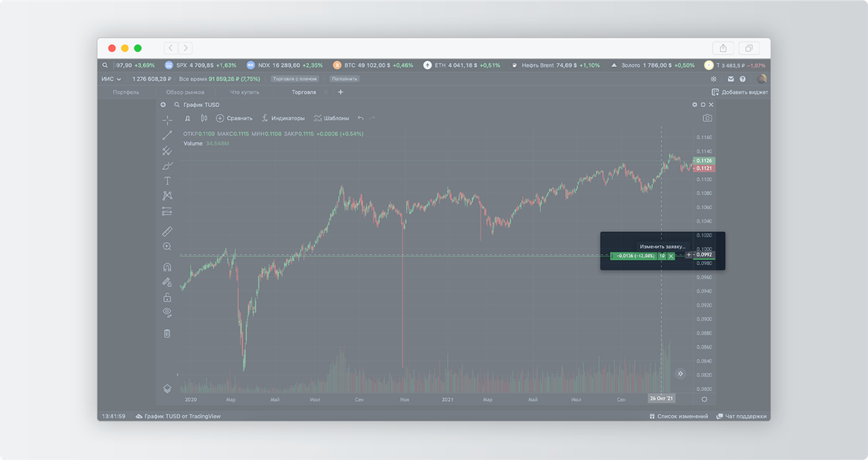
Task: Pick the ruler measurement tool
Action: 167,231
